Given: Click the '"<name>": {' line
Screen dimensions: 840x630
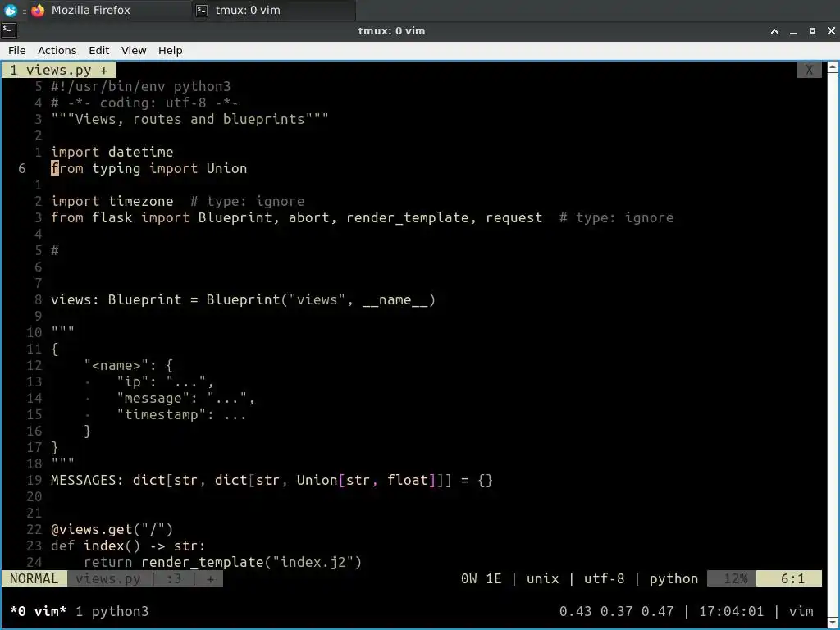Looking at the screenshot, I should (x=129, y=365).
